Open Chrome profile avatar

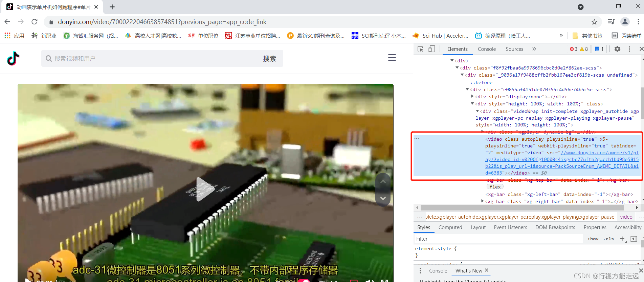[x=625, y=22]
